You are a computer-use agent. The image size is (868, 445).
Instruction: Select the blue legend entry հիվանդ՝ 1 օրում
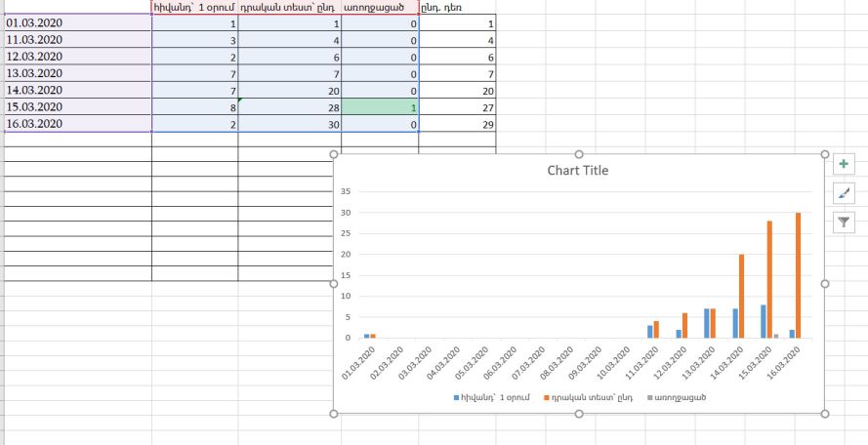click(x=492, y=397)
